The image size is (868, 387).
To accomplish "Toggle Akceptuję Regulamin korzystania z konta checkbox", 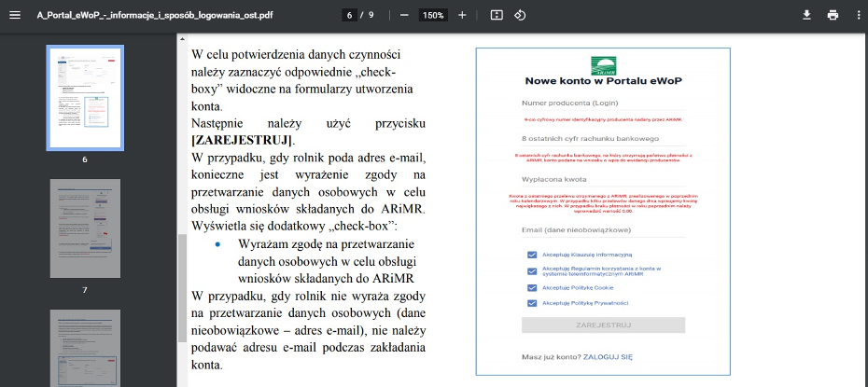I will coord(532,271).
